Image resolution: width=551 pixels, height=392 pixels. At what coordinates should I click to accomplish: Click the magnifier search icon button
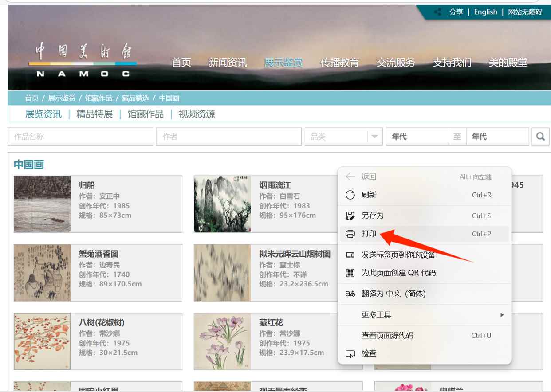pos(540,137)
